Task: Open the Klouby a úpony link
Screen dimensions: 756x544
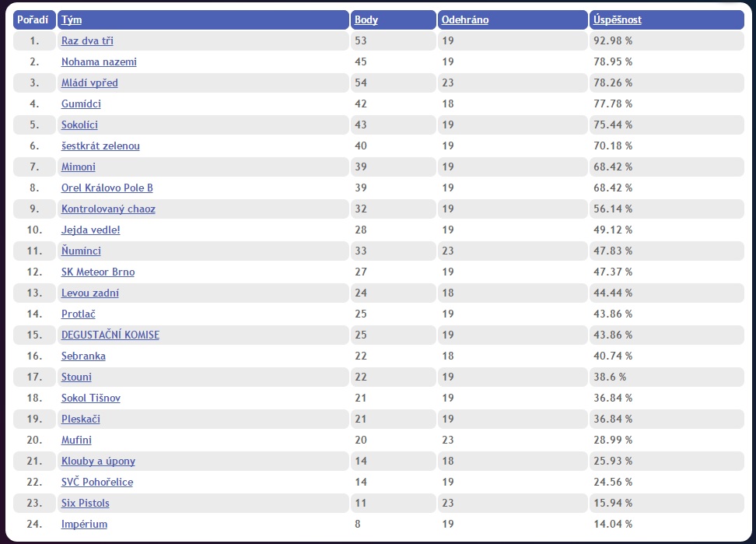Action: tap(98, 461)
